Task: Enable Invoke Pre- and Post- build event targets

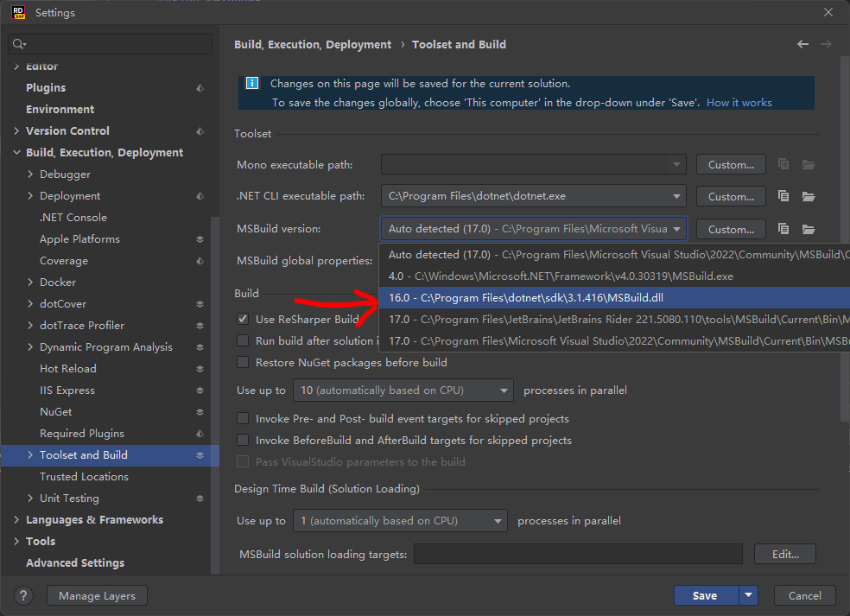Action: (x=243, y=419)
